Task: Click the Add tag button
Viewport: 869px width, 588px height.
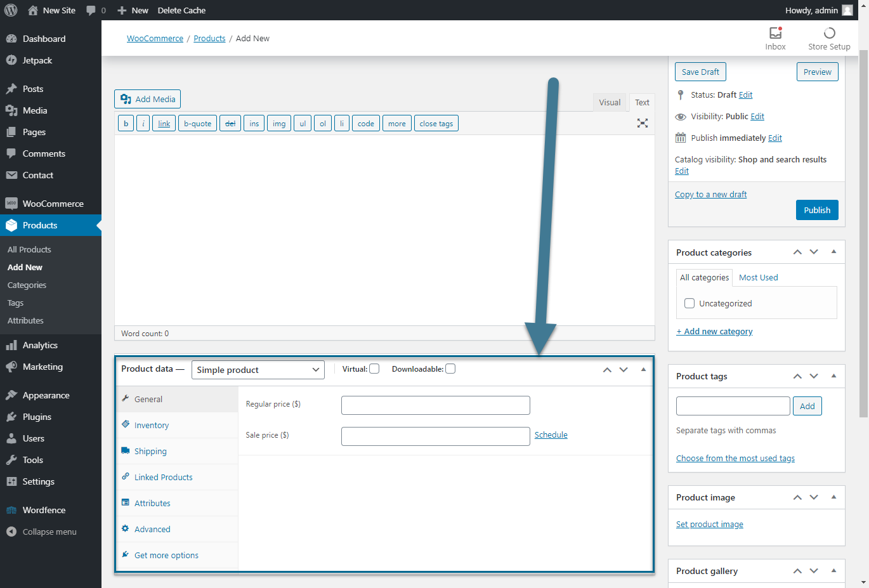Action: tap(807, 406)
